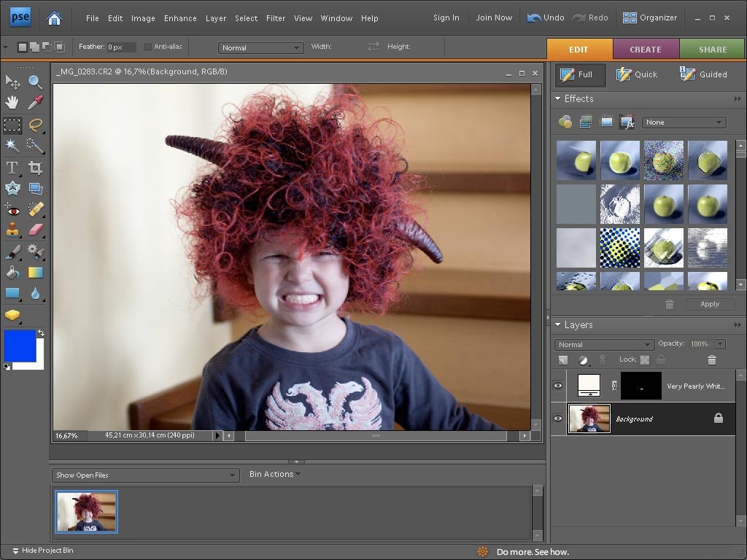
Task: Choose the Red Eye Removal tool
Action: 12,209
